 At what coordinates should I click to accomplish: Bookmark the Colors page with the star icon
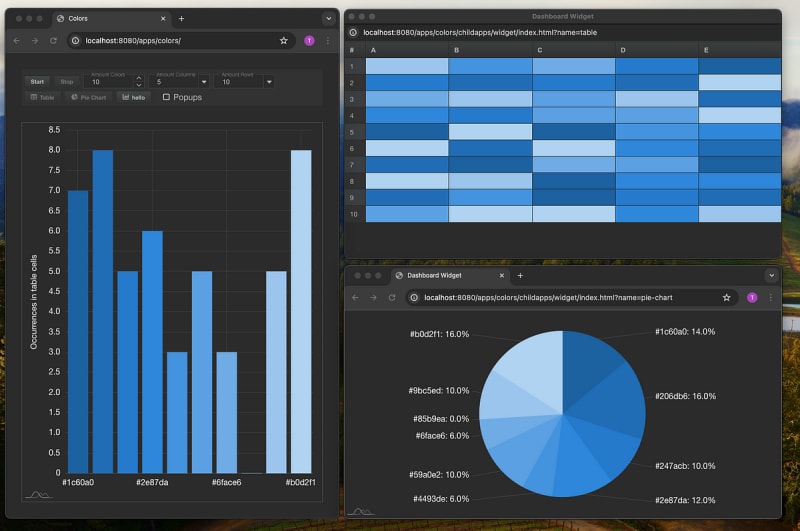coord(284,41)
